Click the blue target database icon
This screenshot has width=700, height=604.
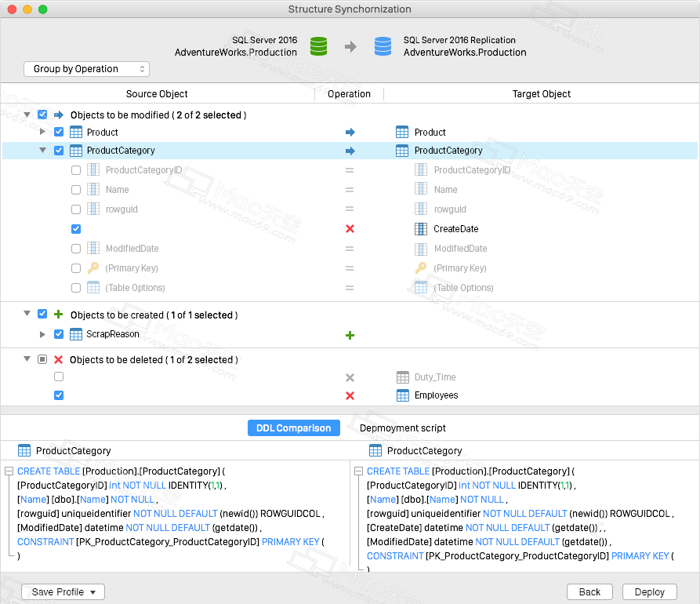point(383,46)
